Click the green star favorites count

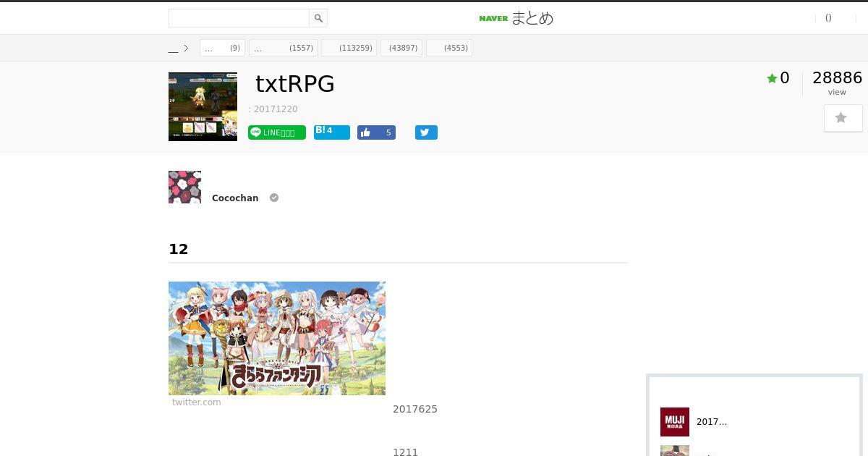pyautogui.click(x=778, y=78)
